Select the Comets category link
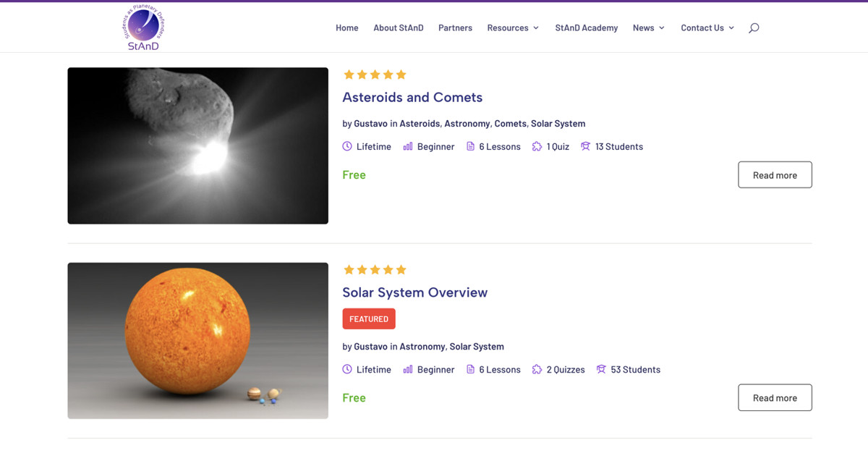This screenshot has height=456, width=868. (x=510, y=124)
